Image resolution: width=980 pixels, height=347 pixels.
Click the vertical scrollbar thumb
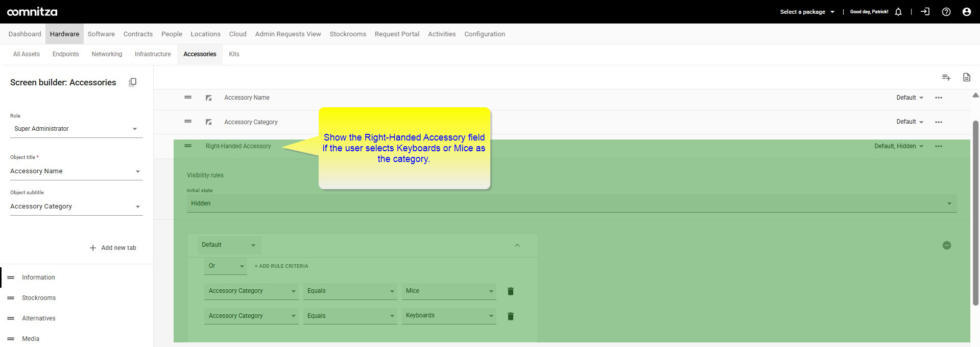975,213
